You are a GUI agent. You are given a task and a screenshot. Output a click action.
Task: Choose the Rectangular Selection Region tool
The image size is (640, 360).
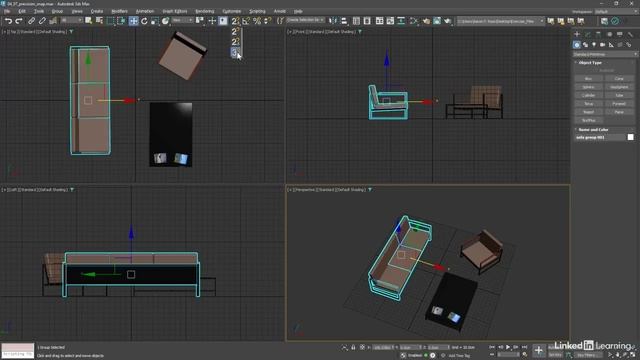tap(110, 21)
